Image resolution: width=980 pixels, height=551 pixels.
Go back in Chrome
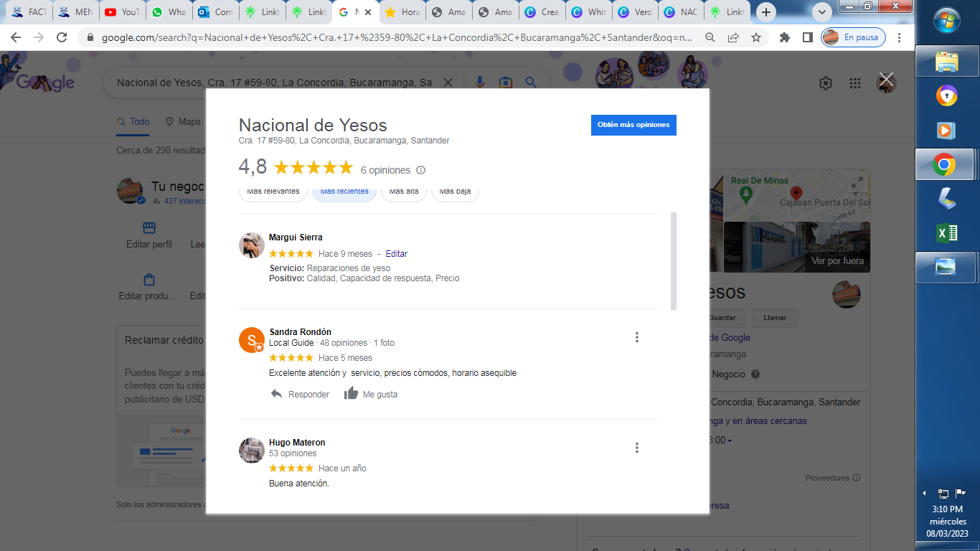pyautogui.click(x=15, y=37)
